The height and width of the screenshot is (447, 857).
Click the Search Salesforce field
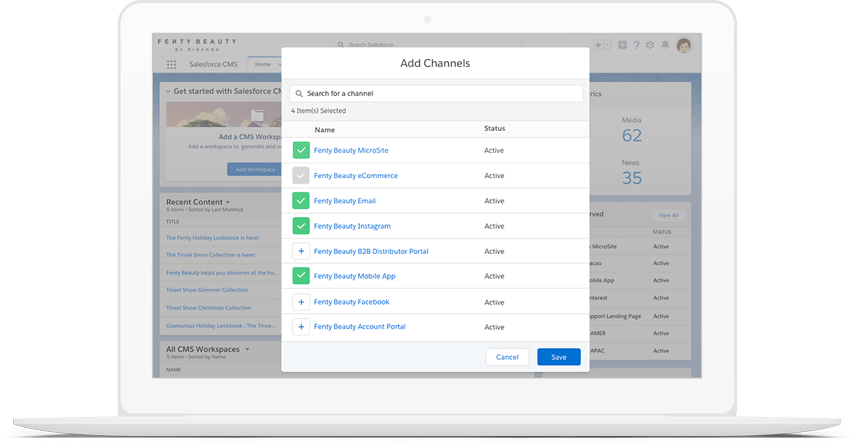[427, 45]
